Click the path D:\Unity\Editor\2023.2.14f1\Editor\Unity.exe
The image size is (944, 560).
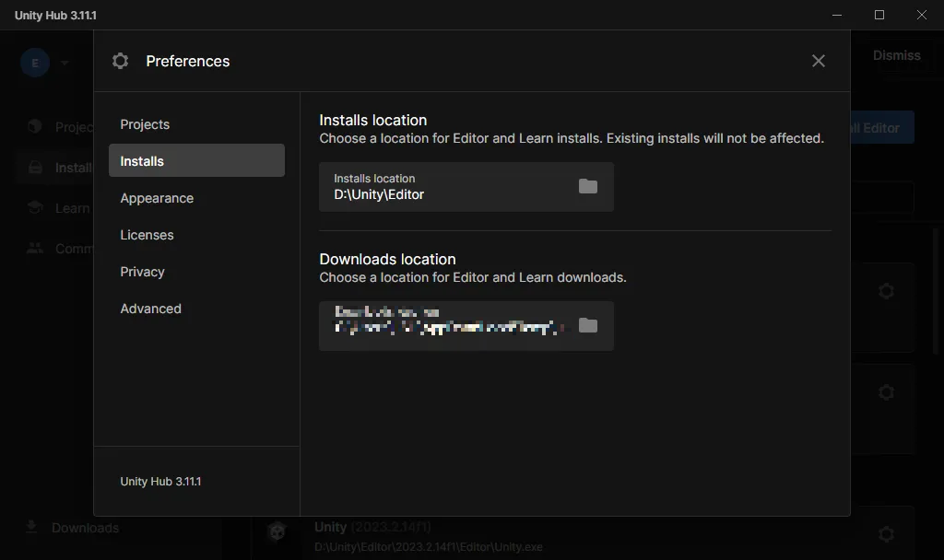coord(428,547)
